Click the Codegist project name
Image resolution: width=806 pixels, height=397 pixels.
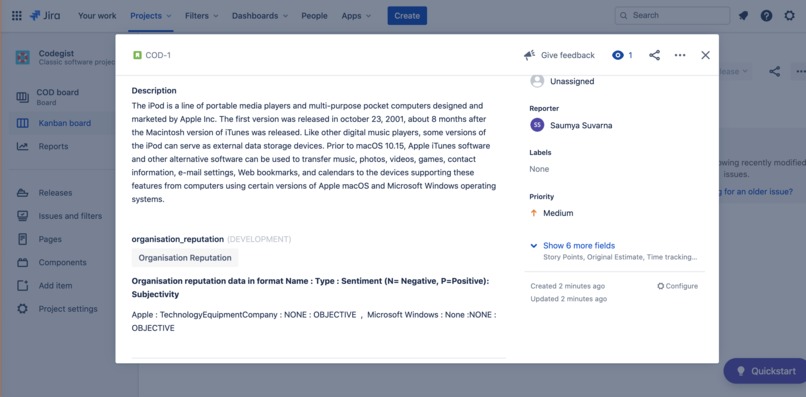pyautogui.click(x=57, y=53)
